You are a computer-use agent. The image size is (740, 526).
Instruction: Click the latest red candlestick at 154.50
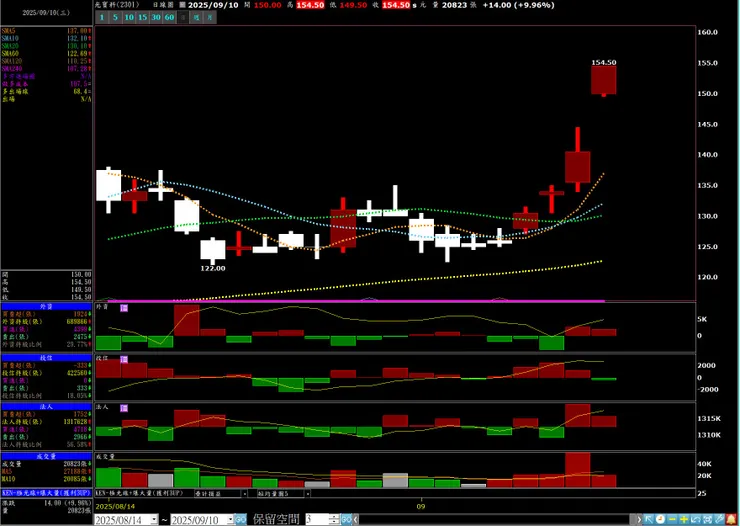tap(604, 80)
